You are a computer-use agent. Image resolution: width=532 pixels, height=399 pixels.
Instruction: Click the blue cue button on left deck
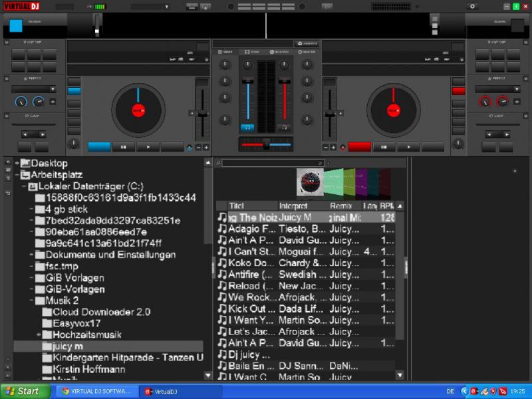tap(99, 147)
